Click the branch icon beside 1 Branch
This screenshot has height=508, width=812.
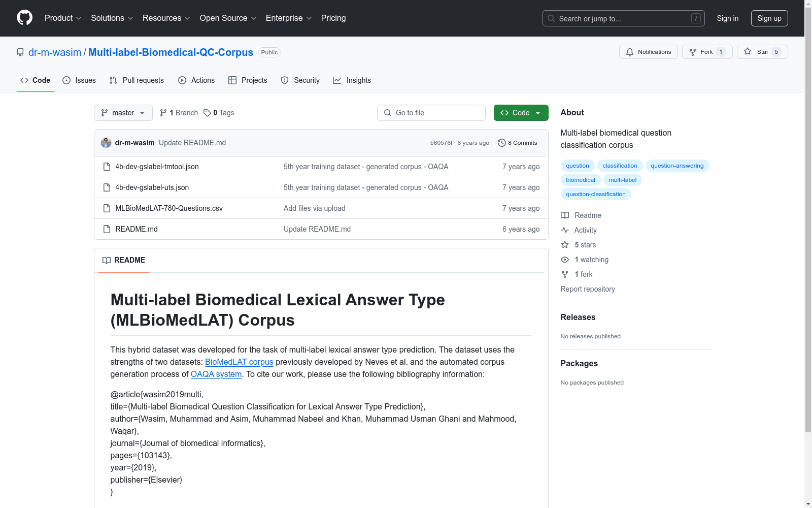[163, 113]
